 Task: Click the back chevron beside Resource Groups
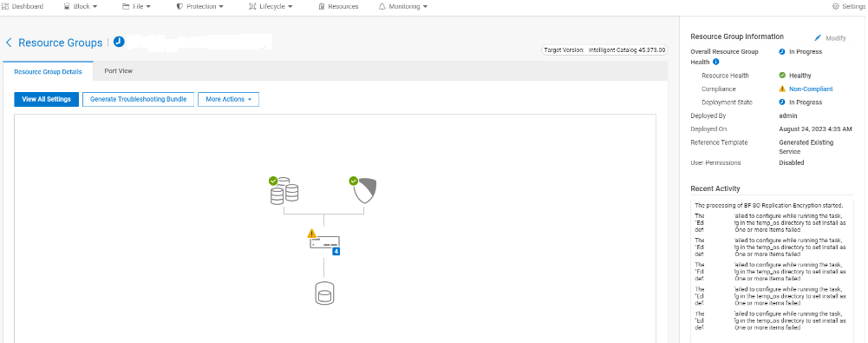tap(9, 43)
